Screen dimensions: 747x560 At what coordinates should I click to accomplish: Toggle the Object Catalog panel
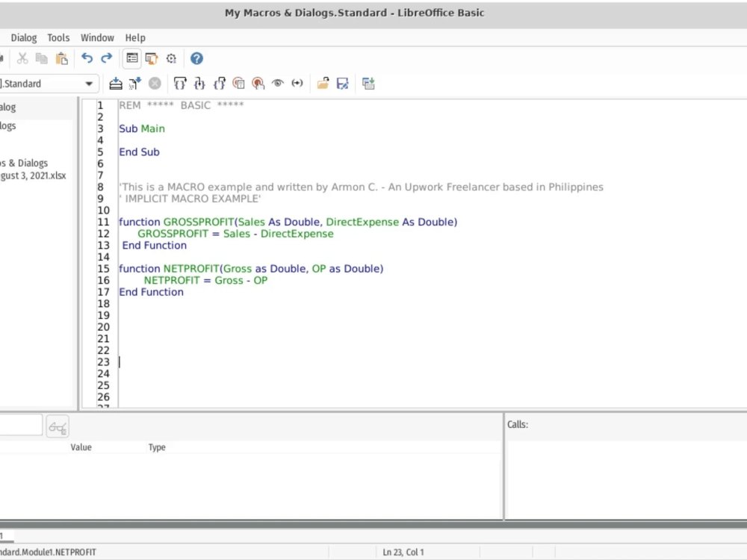pos(132,58)
